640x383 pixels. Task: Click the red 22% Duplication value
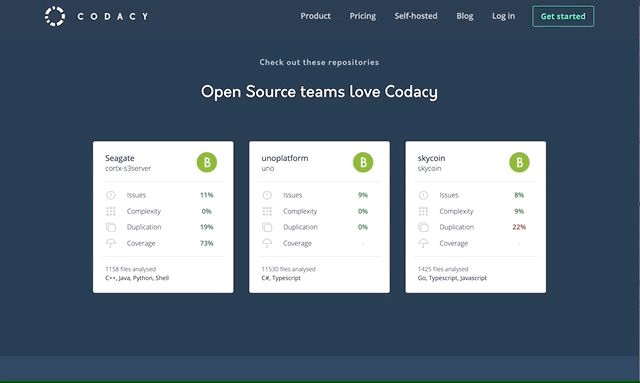519,227
